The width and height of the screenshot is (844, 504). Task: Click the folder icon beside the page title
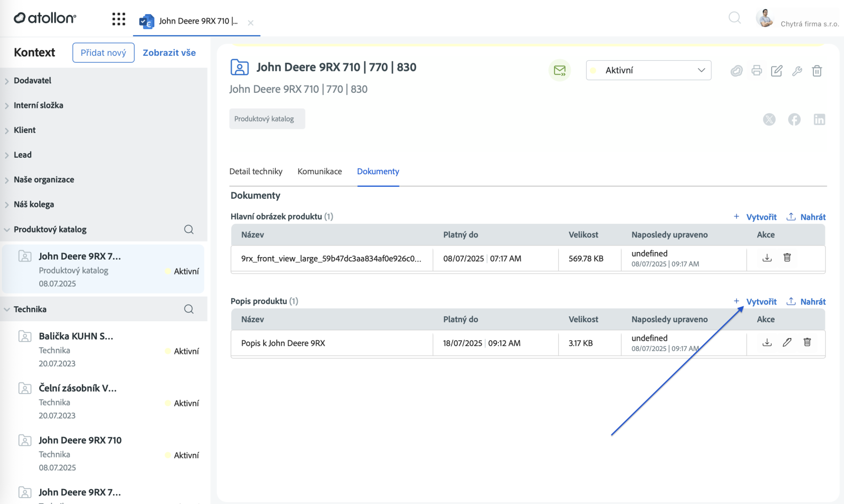240,67
